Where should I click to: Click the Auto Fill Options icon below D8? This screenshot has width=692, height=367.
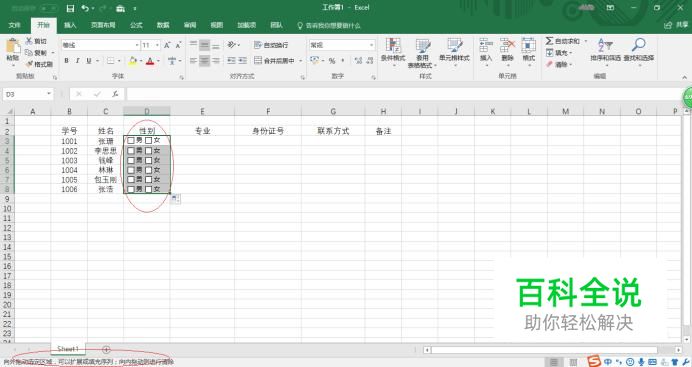175,199
